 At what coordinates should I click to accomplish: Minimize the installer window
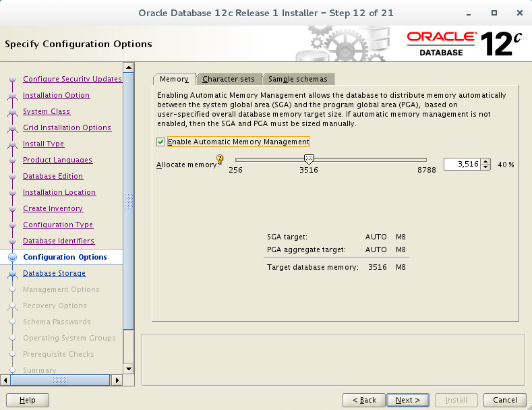[469, 13]
